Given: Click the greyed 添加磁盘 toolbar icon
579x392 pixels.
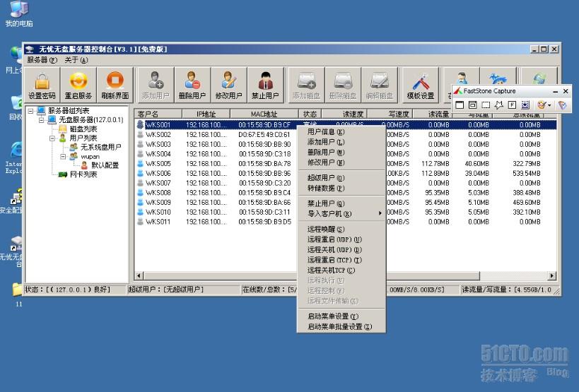Looking at the screenshot, I should point(307,85).
